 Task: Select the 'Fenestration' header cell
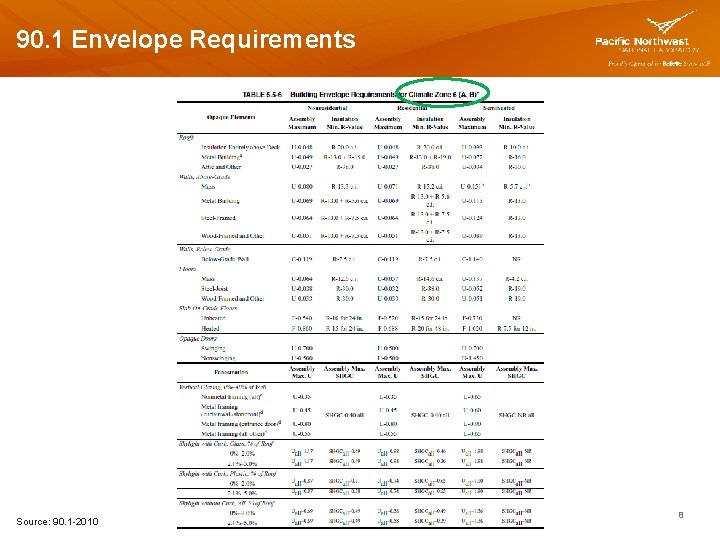[231, 372]
